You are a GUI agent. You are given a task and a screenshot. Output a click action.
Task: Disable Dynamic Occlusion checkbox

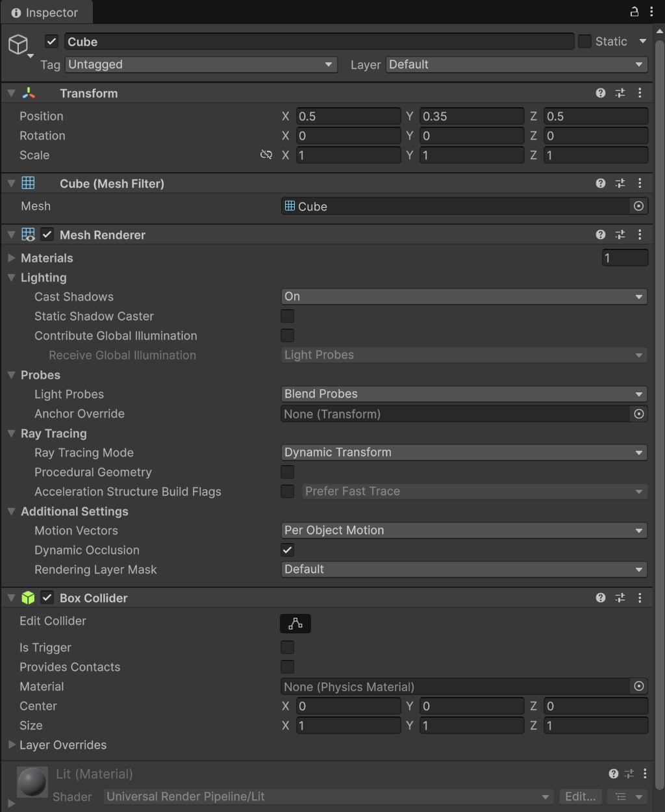click(287, 550)
